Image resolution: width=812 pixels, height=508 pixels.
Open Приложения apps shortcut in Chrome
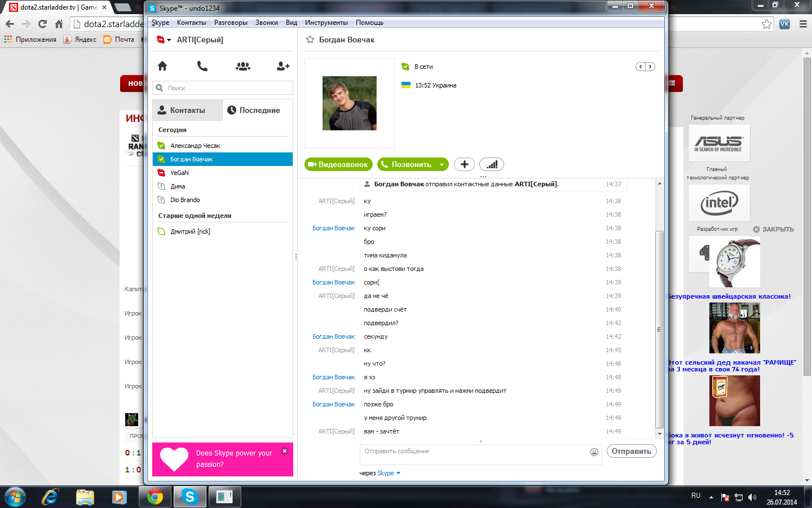(30, 40)
